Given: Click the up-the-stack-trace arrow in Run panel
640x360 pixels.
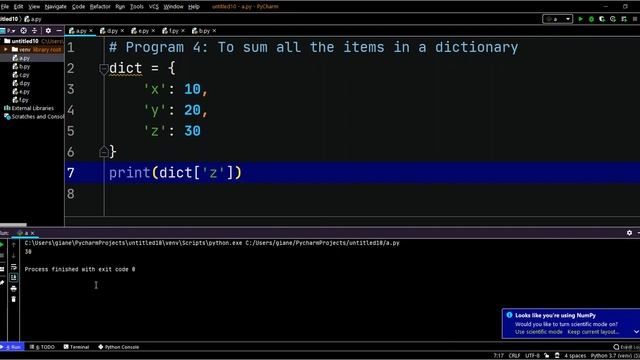Looking at the screenshot, I should [x=13, y=245].
